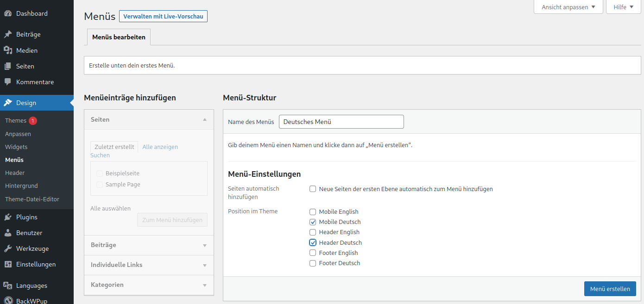Switch to the Menüs bearbeiten tab
The height and width of the screenshot is (304, 644).
click(x=119, y=37)
